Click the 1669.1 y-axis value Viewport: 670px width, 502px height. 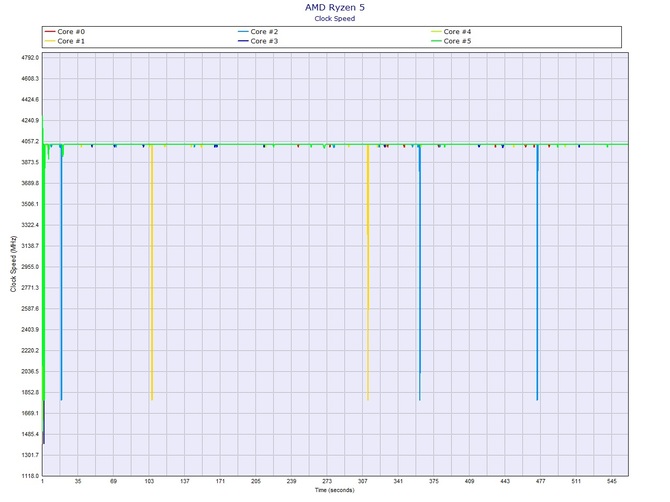pyautogui.click(x=30, y=414)
